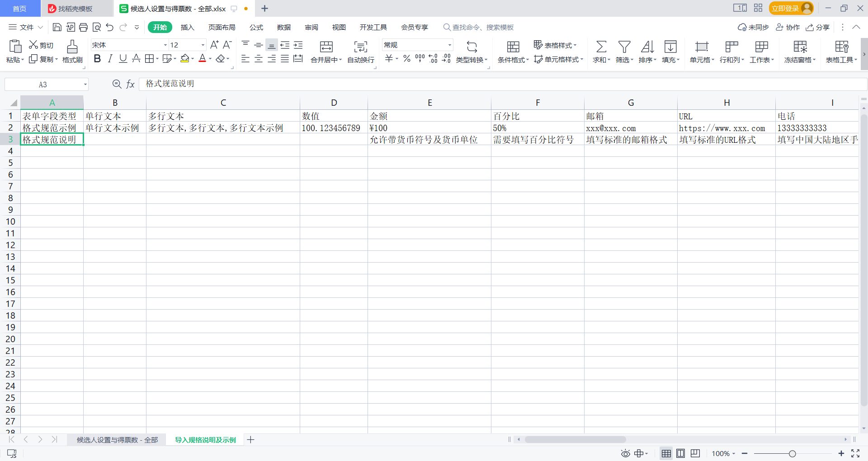This screenshot has width=868, height=461.
Task: Increase decimal places icon
Action: pyautogui.click(x=433, y=59)
